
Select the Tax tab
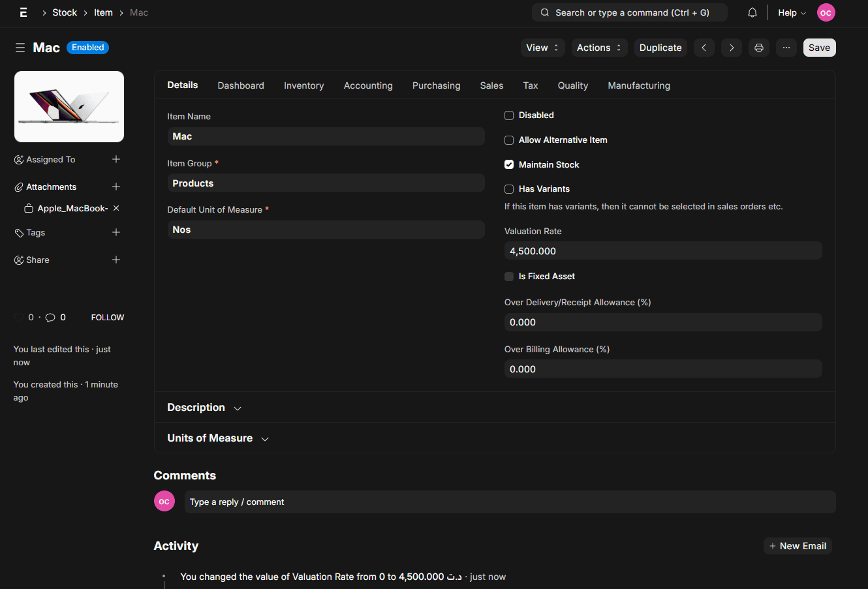(531, 85)
